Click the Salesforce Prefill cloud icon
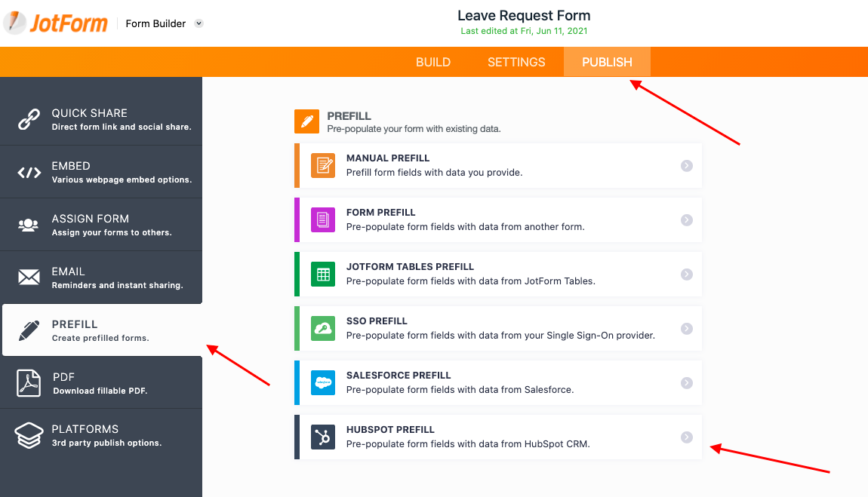 coord(323,383)
